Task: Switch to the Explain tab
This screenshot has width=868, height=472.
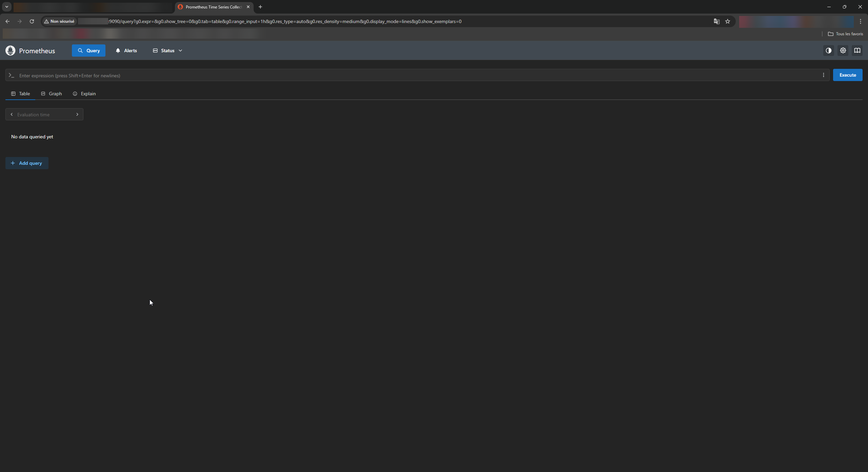Action: (84, 94)
